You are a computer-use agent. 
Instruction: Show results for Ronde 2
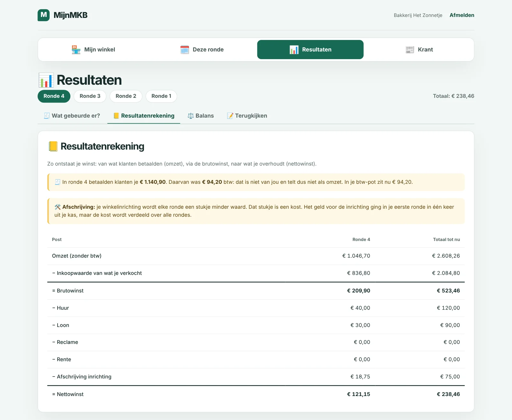click(x=126, y=96)
